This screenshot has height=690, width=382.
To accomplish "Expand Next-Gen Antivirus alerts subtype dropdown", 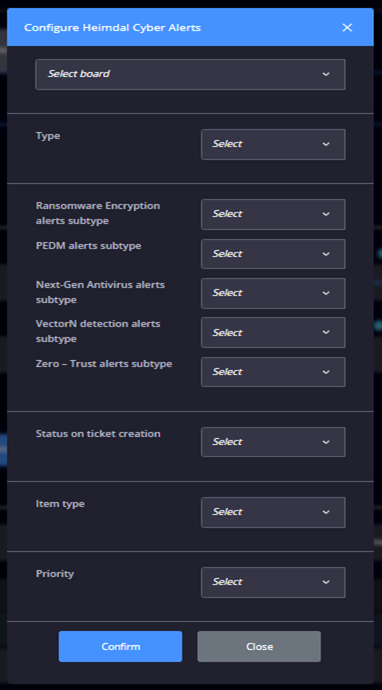I will point(273,293).
